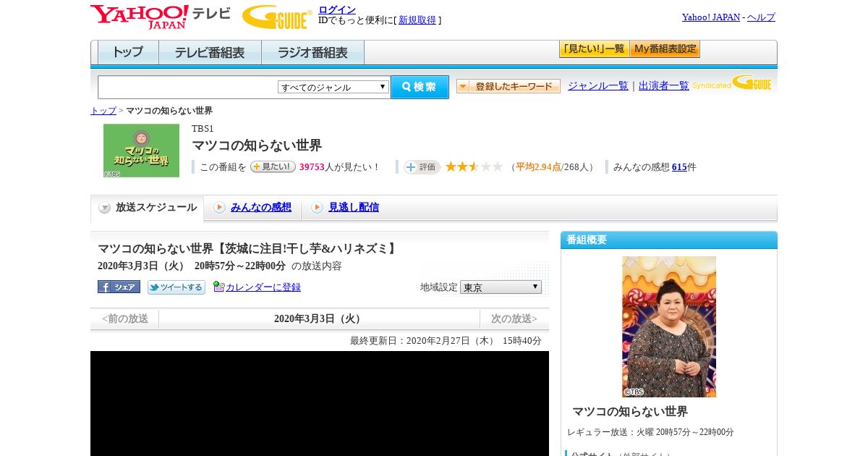Click the ツイートする Twitter button
The image size is (868, 456).
click(x=176, y=287)
